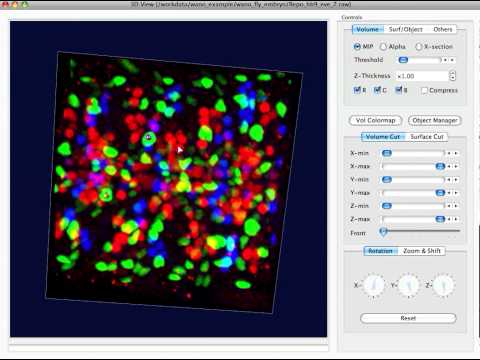This screenshot has height=360, width=480.
Task: Click the X-min right arrow
Action: pos(456,153)
